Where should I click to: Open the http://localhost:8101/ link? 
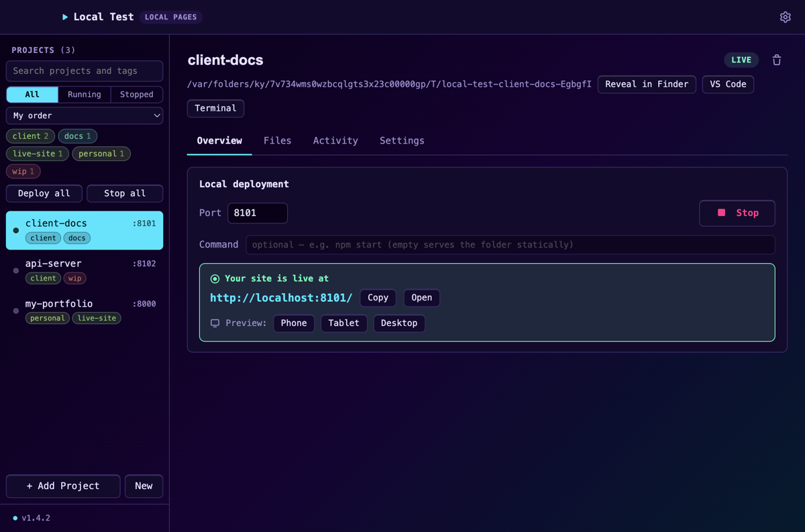281,298
